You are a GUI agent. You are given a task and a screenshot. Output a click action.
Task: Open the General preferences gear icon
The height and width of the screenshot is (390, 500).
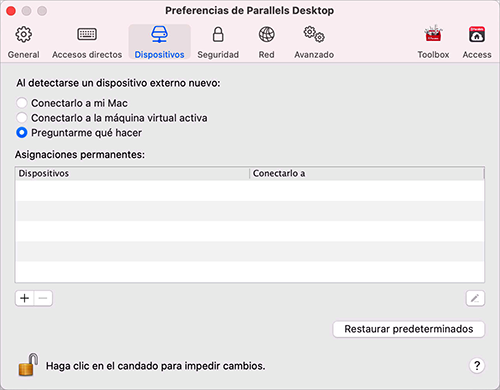click(23, 35)
